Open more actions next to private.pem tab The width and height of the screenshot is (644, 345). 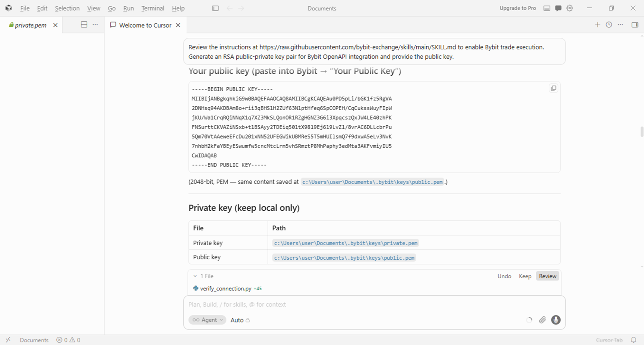click(x=95, y=24)
